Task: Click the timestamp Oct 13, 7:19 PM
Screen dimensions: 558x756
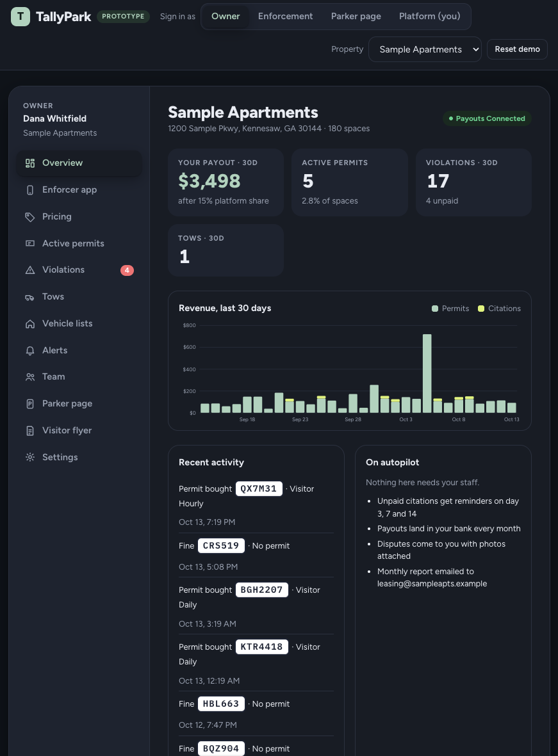Action: pos(207,522)
